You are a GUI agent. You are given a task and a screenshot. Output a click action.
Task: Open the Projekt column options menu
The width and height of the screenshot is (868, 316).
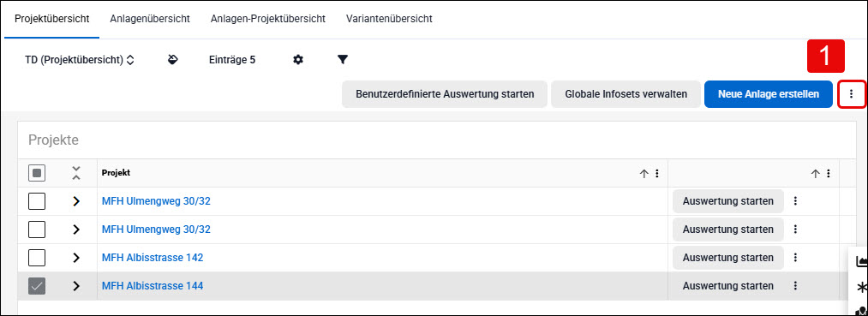click(x=657, y=174)
